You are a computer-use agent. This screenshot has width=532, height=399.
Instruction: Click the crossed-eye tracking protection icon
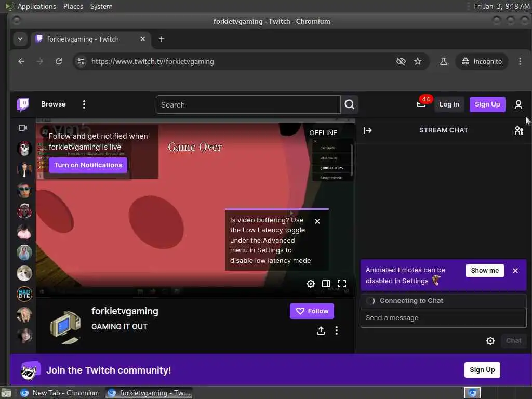point(401,61)
